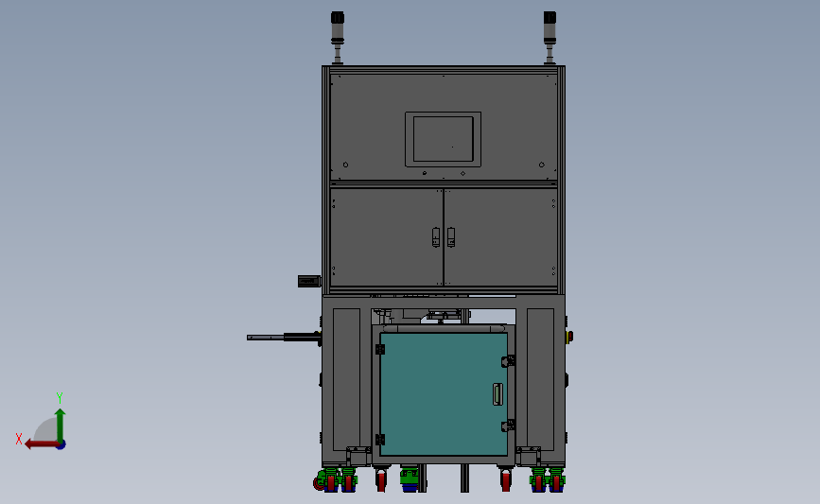The height and width of the screenshot is (504, 820).
Task: Select the left gray cabinet door panel
Action: pos(387,237)
